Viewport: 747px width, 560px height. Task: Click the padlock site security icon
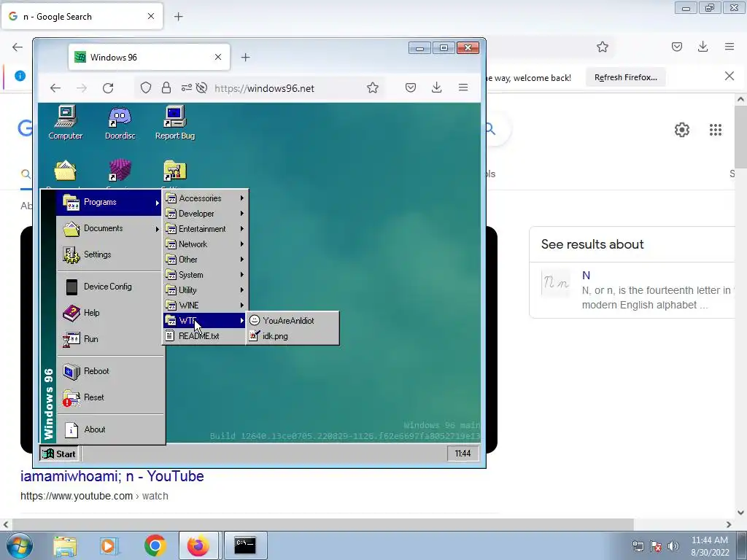[166, 87]
